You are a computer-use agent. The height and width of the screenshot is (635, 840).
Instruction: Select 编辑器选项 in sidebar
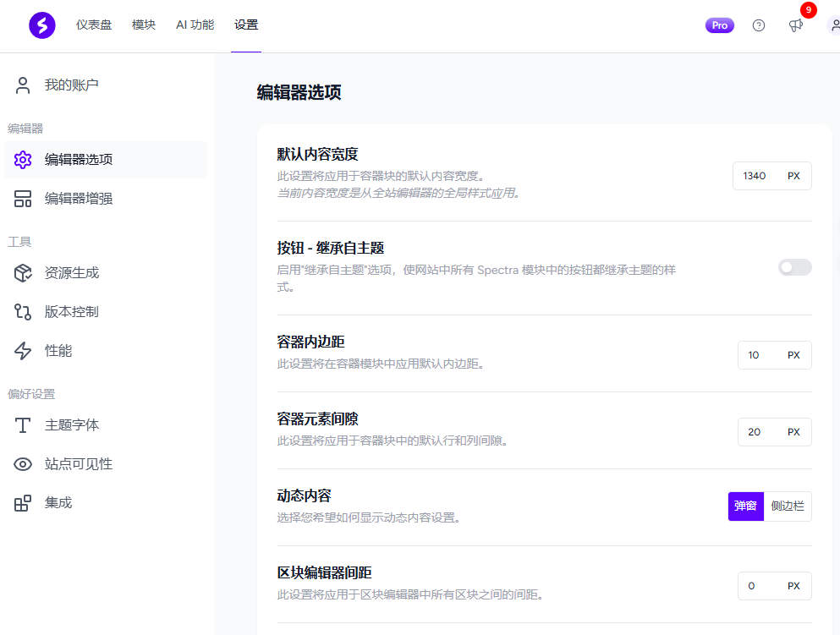(x=106, y=160)
